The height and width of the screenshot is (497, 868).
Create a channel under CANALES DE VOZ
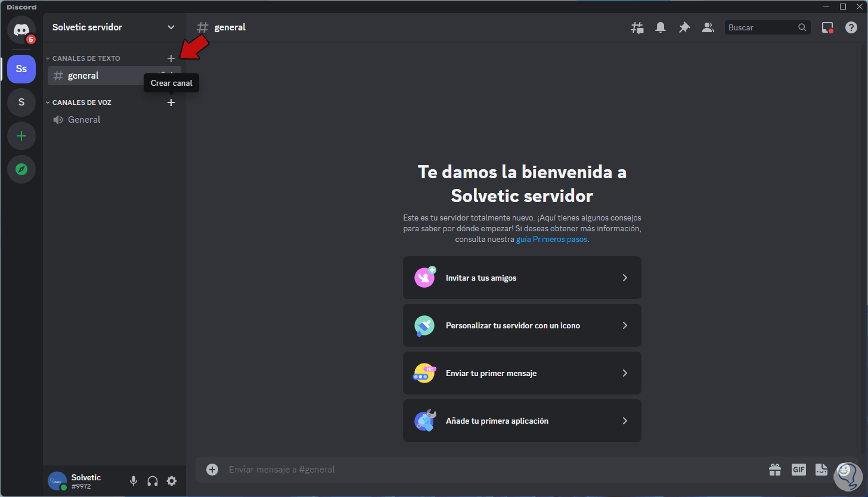(171, 102)
